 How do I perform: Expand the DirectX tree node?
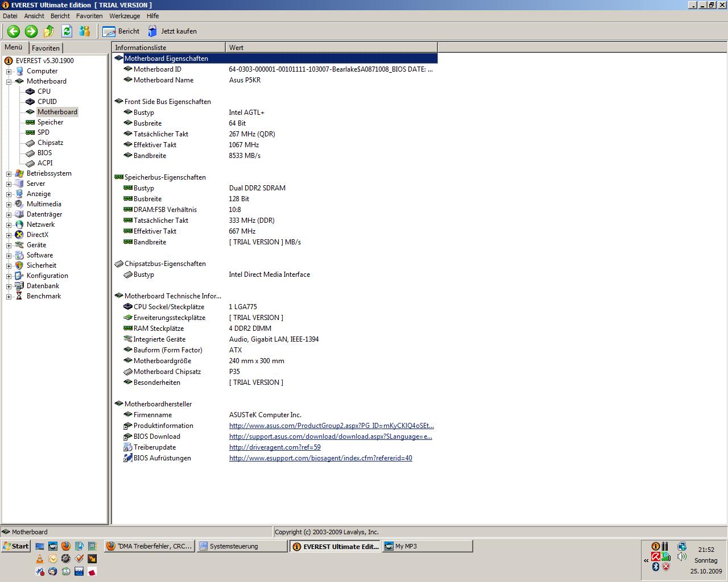[x=9, y=235]
